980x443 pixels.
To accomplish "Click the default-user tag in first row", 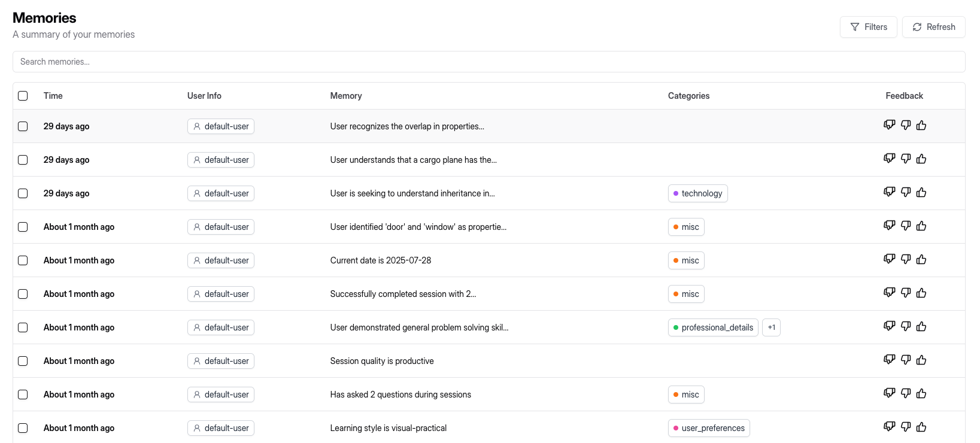I will (x=221, y=126).
